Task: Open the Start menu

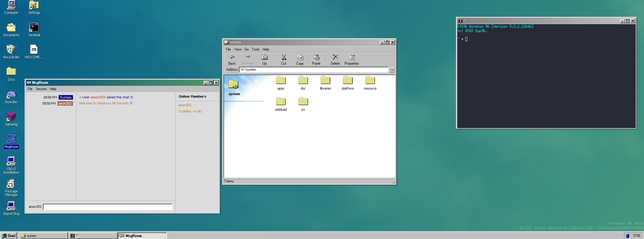Action: [x=9, y=236]
